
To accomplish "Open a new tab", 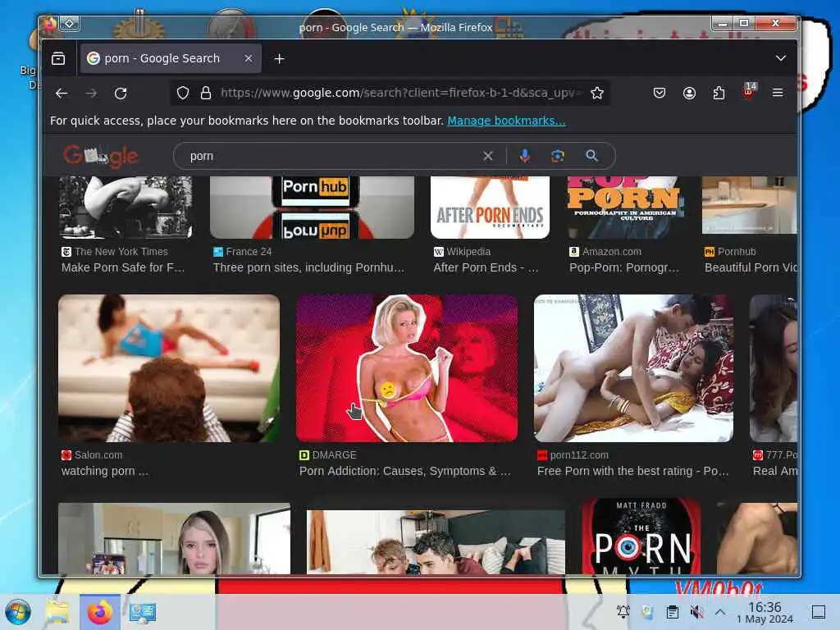I will (279, 58).
